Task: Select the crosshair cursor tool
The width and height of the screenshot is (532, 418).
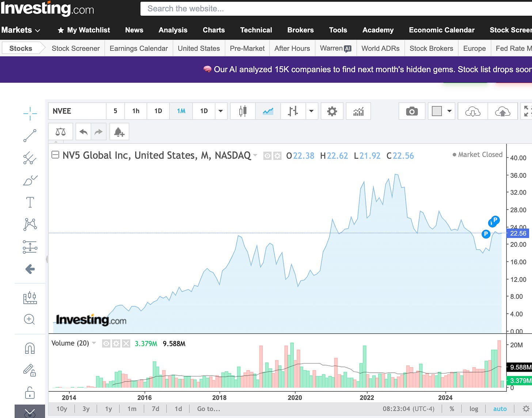Action: [30, 114]
